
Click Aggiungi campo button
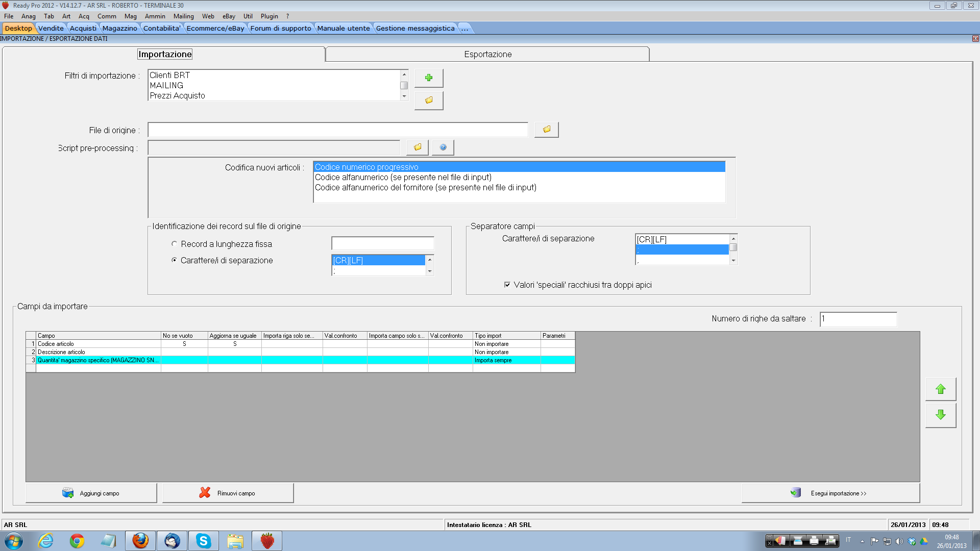tap(91, 493)
